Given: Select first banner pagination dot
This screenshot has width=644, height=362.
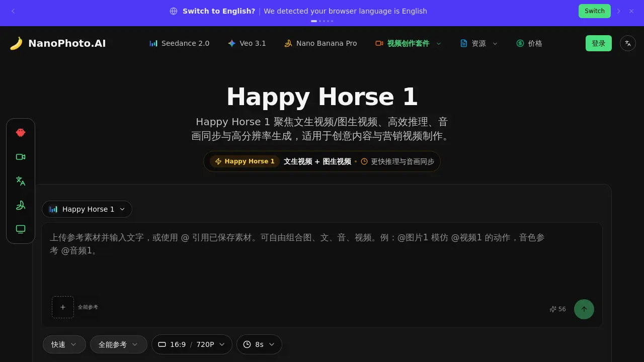Looking at the screenshot, I should point(314,21).
